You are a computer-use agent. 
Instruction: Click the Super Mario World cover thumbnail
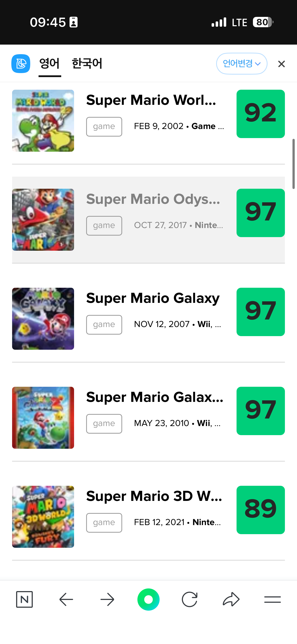click(43, 120)
